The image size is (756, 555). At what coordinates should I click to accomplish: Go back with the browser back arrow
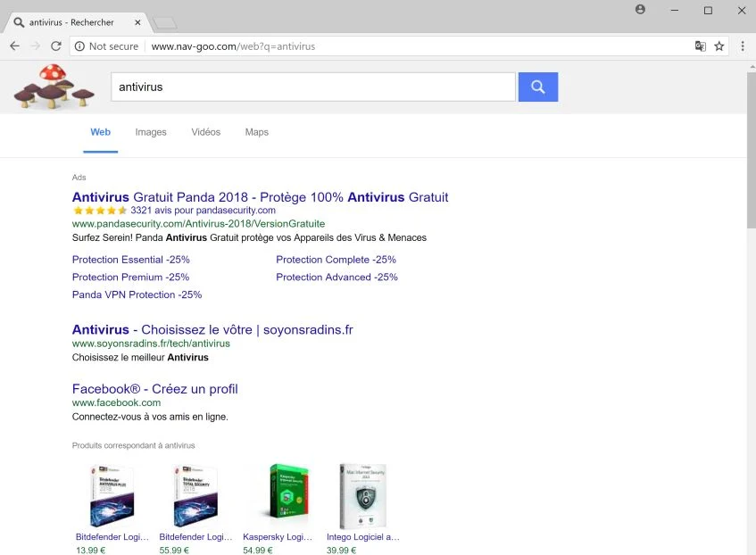click(15, 46)
